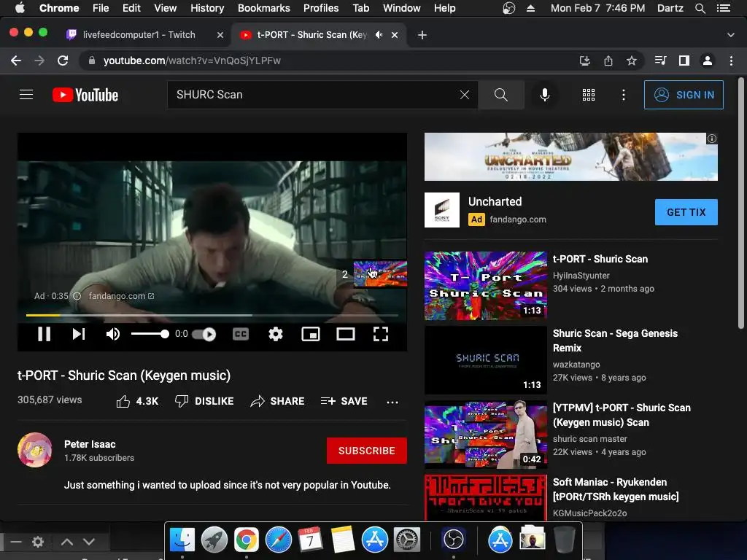Open the SHARE dialog

click(277, 402)
